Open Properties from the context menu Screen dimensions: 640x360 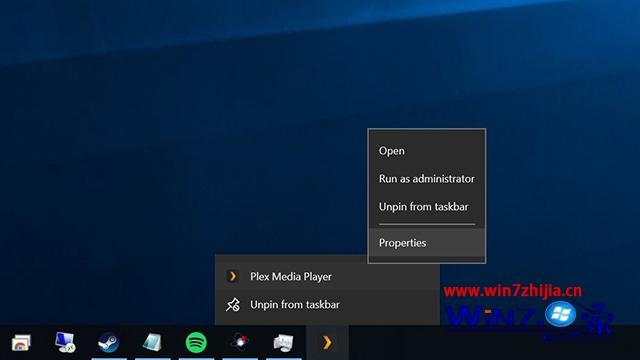[427, 243]
